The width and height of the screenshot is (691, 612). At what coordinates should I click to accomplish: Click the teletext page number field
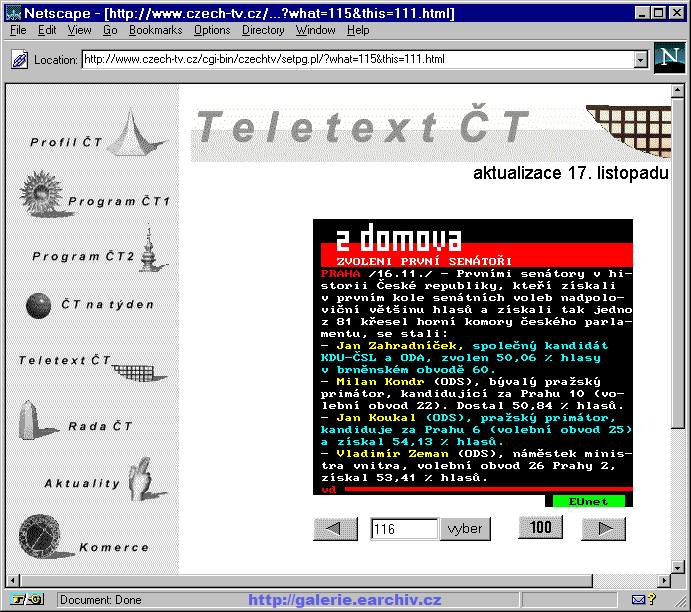tap(405, 529)
